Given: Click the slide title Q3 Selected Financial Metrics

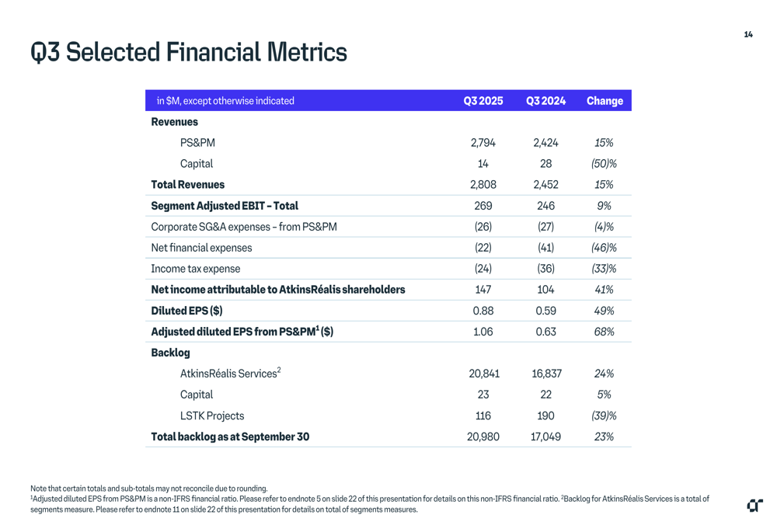Looking at the screenshot, I should pos(189,52).
